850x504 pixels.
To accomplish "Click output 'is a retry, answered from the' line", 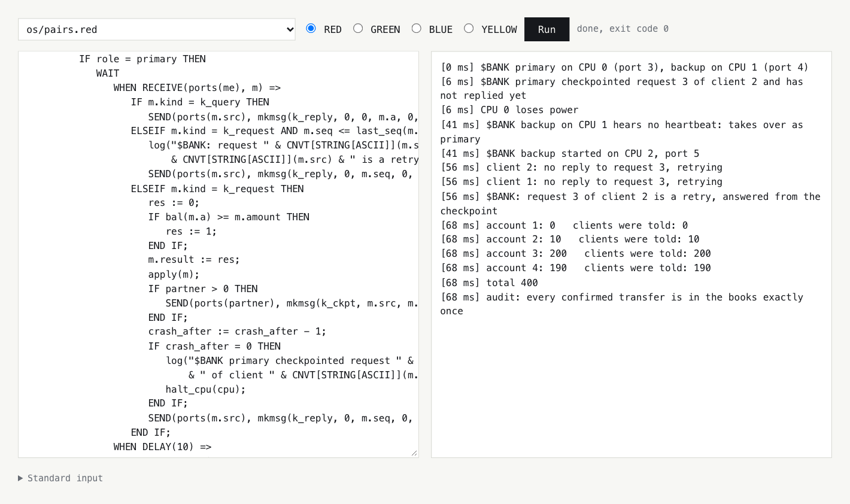I will [630, 204].
